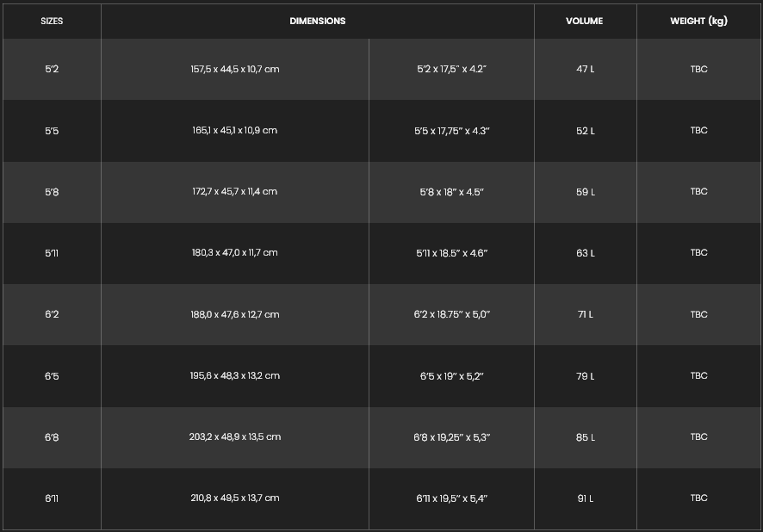Click the SIZES column header

[x=52, y=21]
